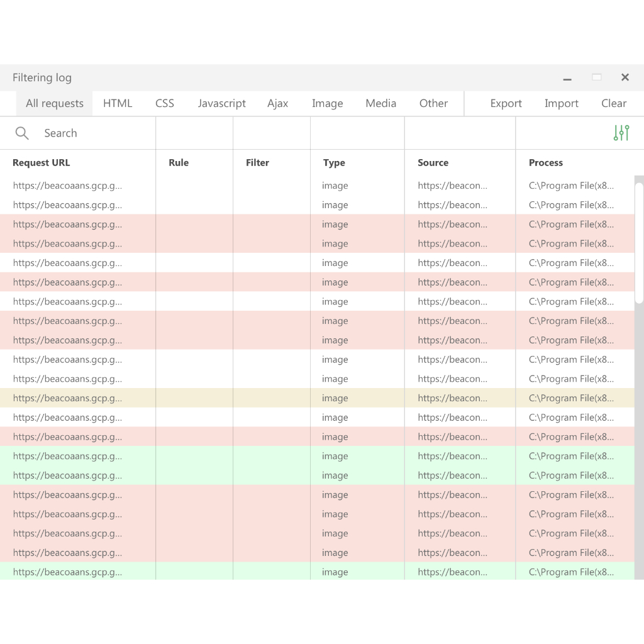Select the beige highlighted request row

[314, 398]
